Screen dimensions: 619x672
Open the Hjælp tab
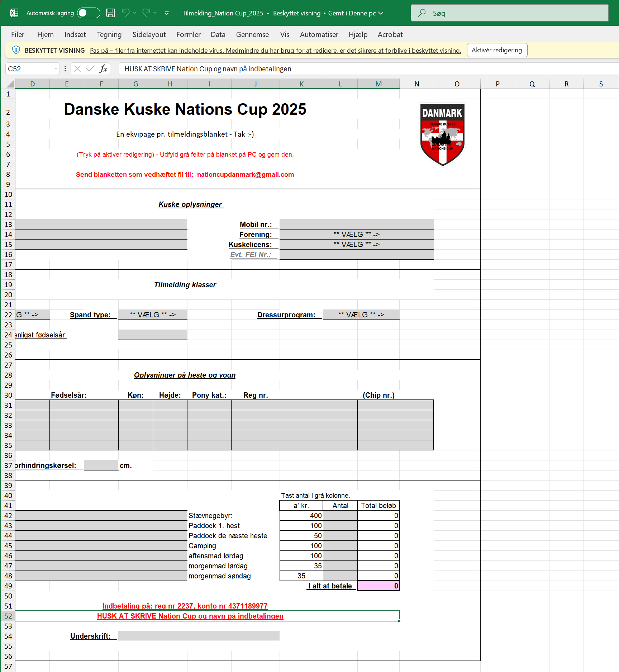click(358, 34)
